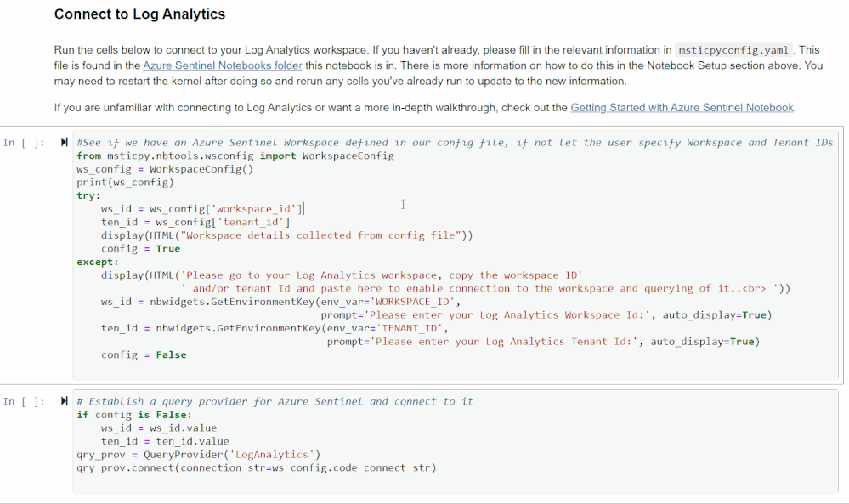
Task: Click the except: keyword line
Action: point(98,262)
